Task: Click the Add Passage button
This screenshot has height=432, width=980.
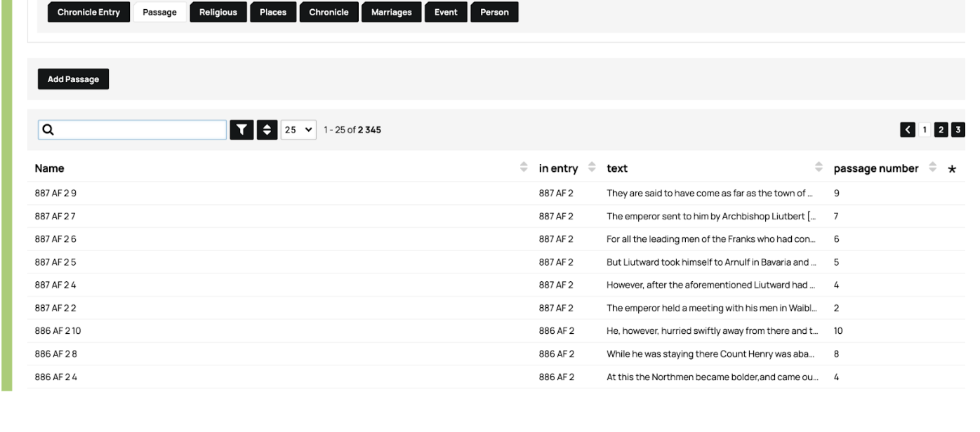Action: pos(73,79)
